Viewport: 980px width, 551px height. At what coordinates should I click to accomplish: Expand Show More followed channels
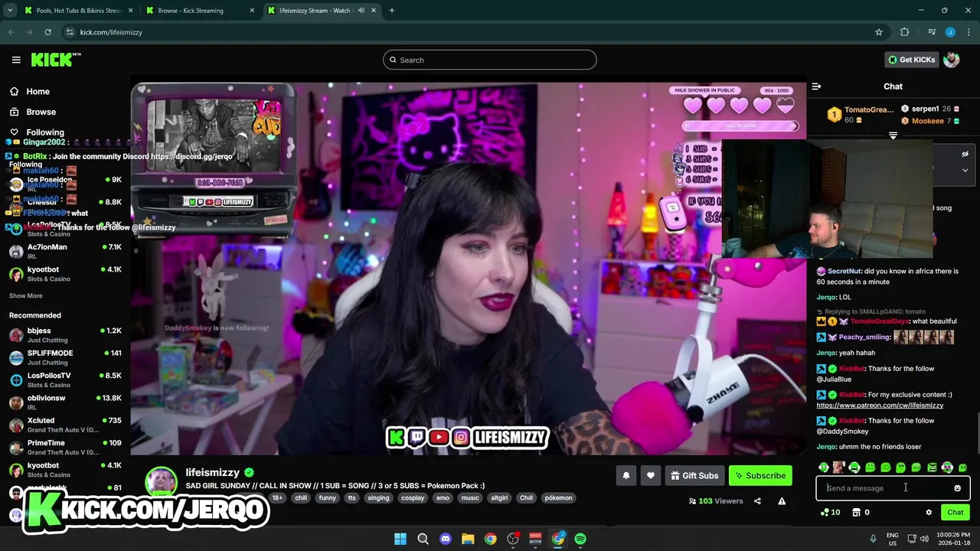(26, 296)
